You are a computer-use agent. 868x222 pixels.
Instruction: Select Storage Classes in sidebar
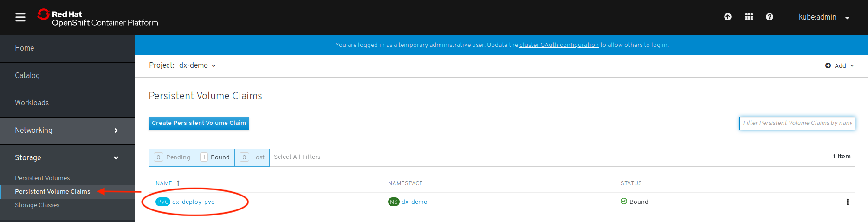pos(37,205)
